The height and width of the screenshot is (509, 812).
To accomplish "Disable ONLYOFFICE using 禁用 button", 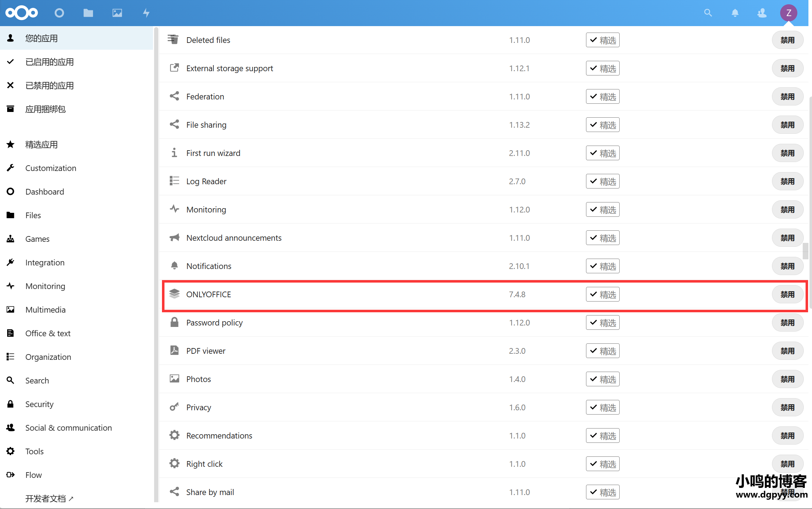I will point(787,294).
